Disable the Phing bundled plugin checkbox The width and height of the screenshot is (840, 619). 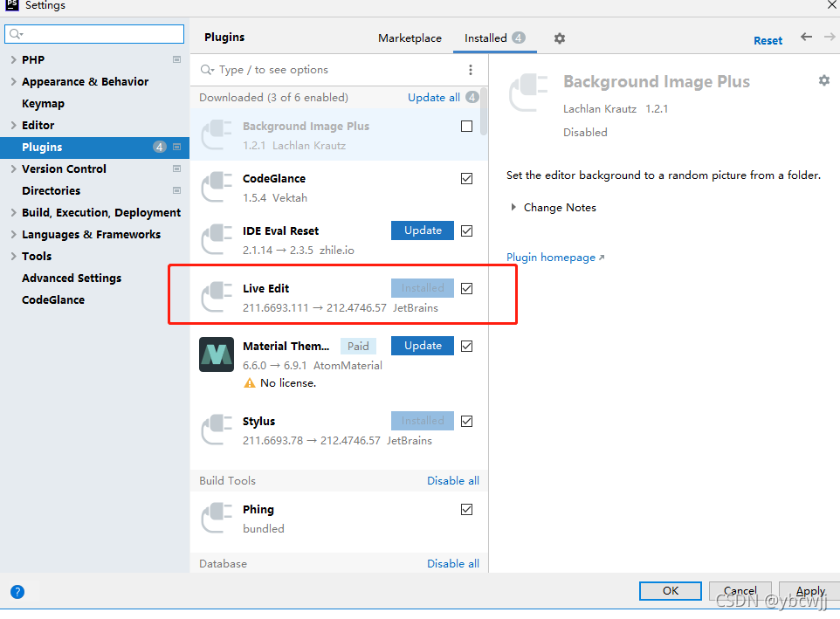click(466, 509)
